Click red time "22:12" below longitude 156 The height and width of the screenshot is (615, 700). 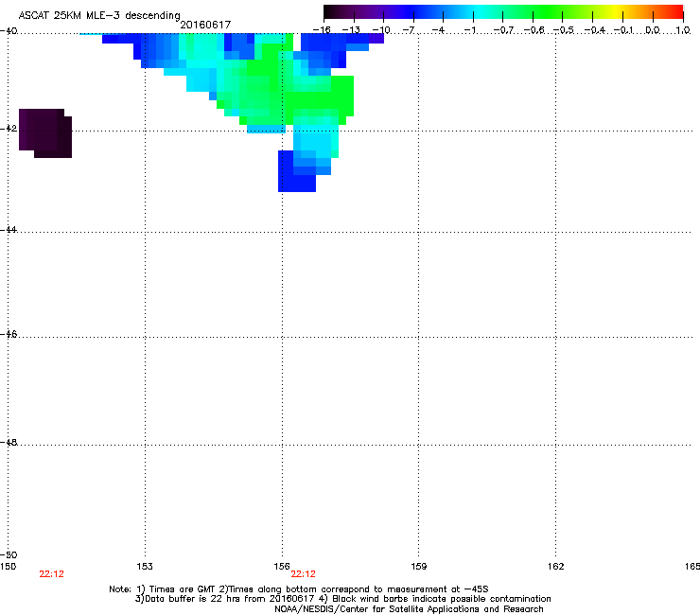tap(303, 574)
